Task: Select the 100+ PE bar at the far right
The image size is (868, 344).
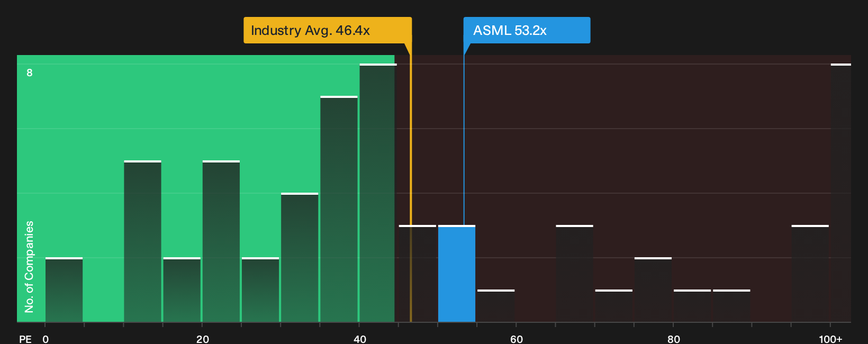Action: pyautogui.click(x=841, y=193)
